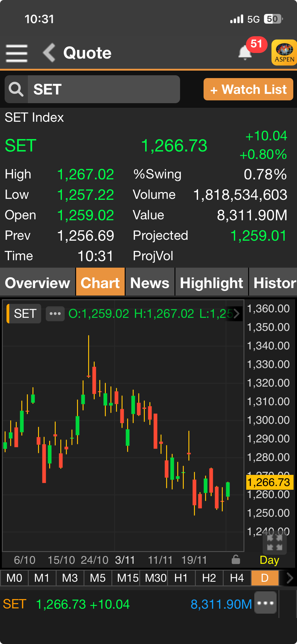The image size is (297, 644).
Task: Switch to the News tab
Action: click(150, 283)
